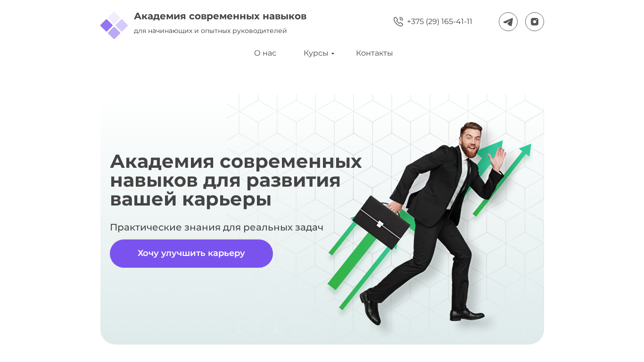Open the Telegram social link icon
The width and height of the screenshot is (644, 362).
508,22
